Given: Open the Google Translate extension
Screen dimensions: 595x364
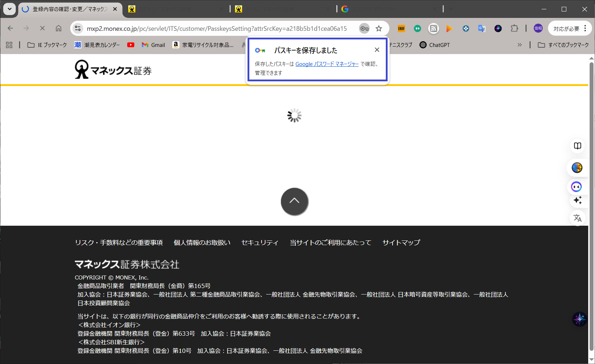Looking at the screenshot, I should coord(482,29).
